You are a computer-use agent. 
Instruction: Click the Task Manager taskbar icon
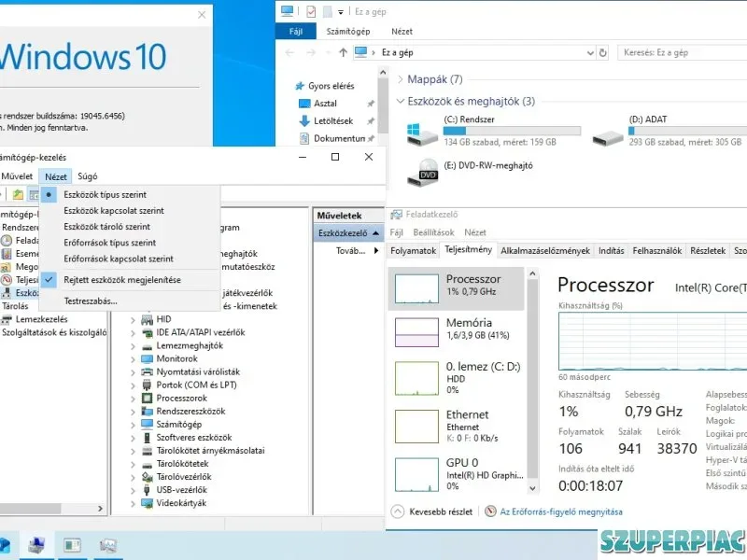click(x=108, y=545)
